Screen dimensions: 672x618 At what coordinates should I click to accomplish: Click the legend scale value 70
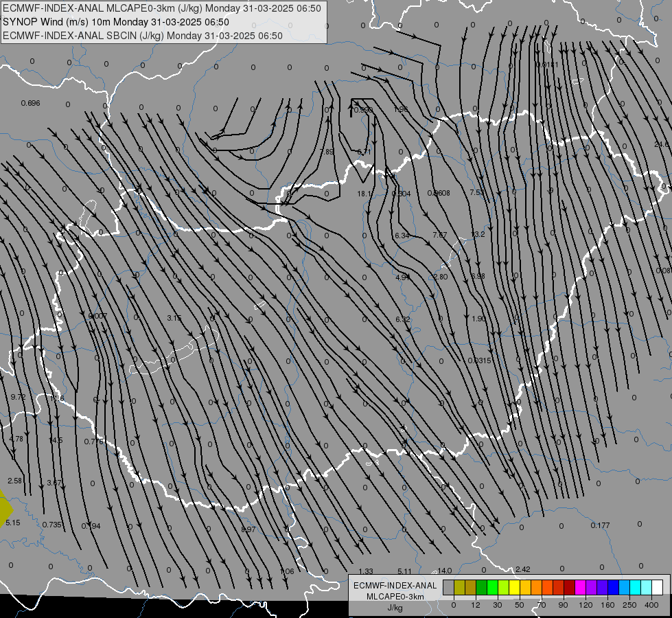[x=542, y=605]
